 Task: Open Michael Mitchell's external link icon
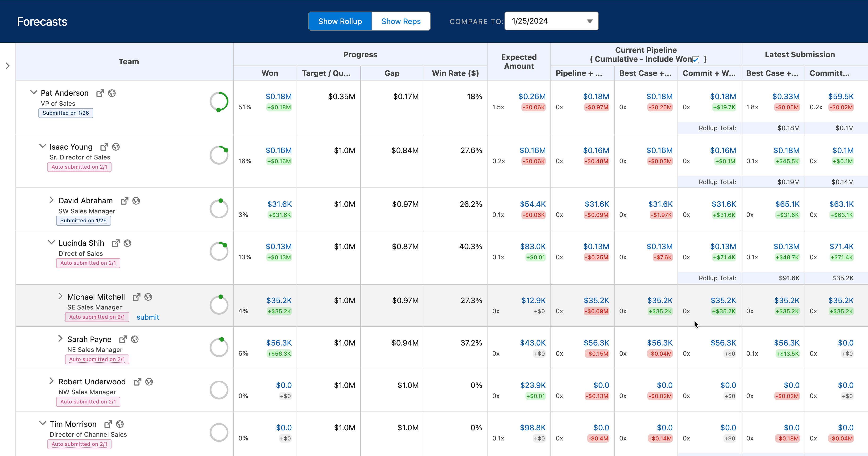click(x=136, y=297)
